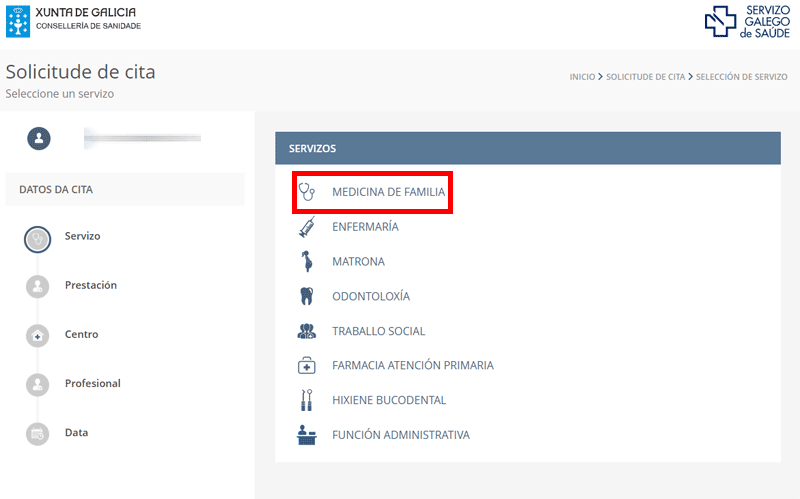Click the Centro step label
This screenshot has height=499, width=800.
[x=82, y=334]
